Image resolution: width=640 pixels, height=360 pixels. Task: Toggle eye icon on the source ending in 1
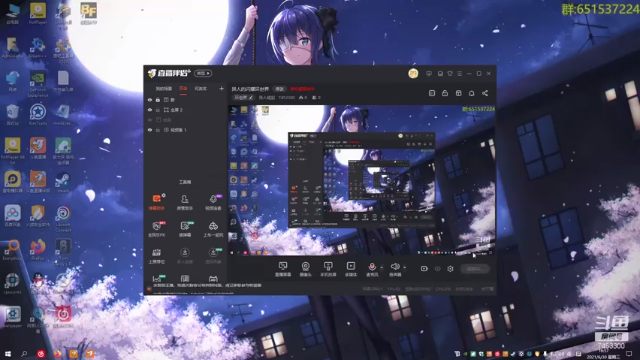click(x=150, y=130)
